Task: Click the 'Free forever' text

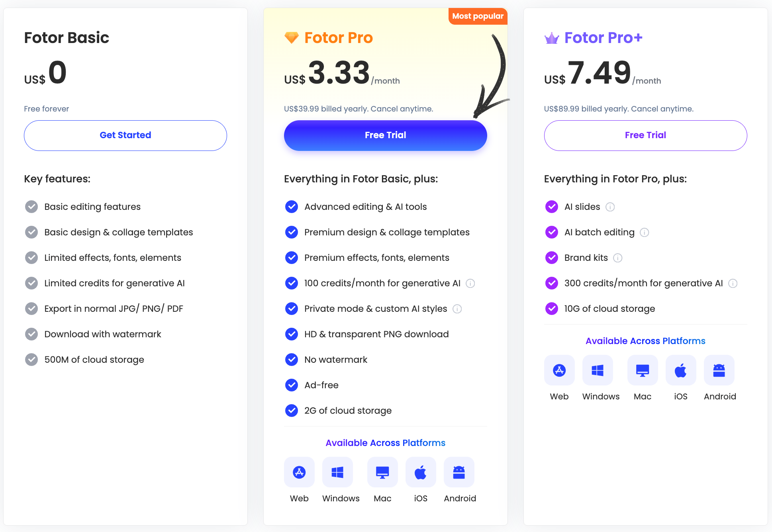Action: pyautogui.click(x=46, y=109)
